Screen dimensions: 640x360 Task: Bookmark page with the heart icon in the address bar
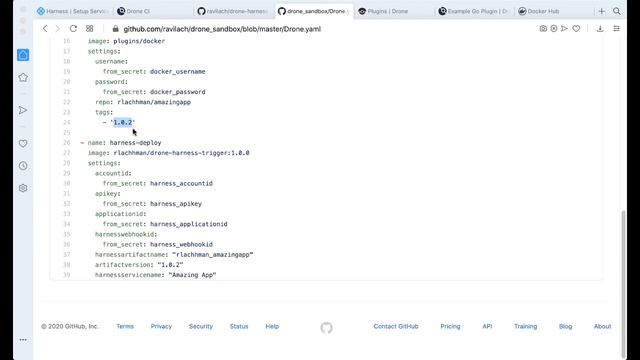(576, 29)
